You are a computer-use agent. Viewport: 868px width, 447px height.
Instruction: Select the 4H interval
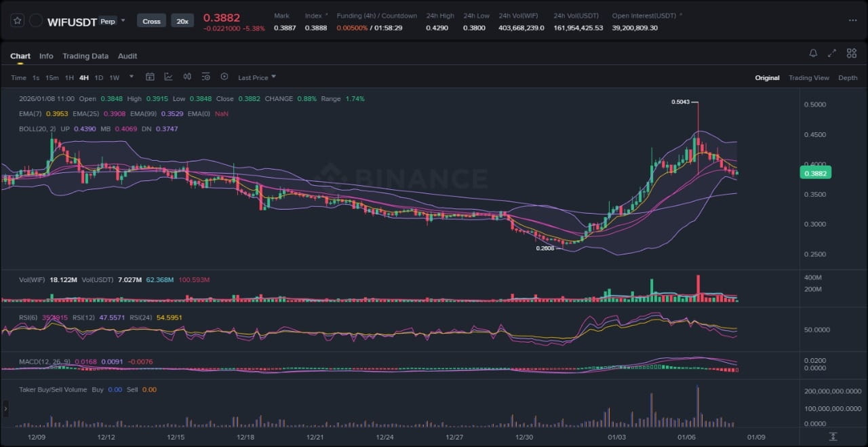[x=84, y=77]
